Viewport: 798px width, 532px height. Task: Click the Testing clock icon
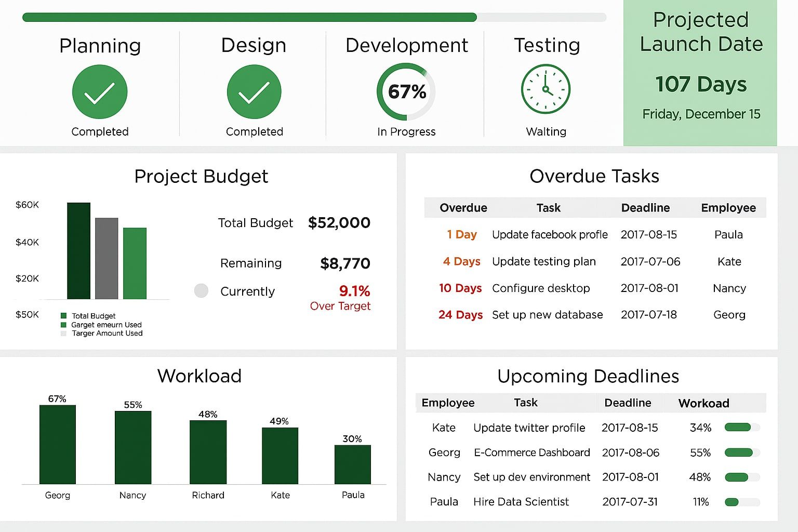click(x=546, y=89)
